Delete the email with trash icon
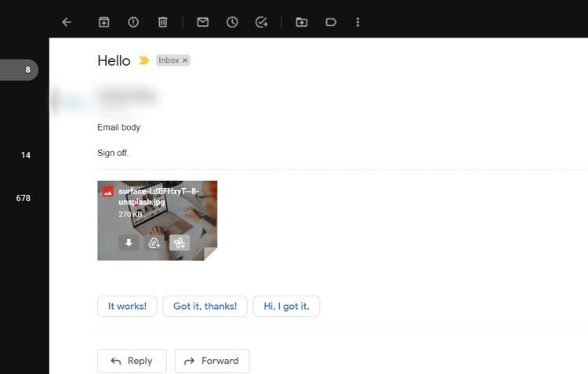The width and height of the screenshot is (588, 374). pos(162,22)
